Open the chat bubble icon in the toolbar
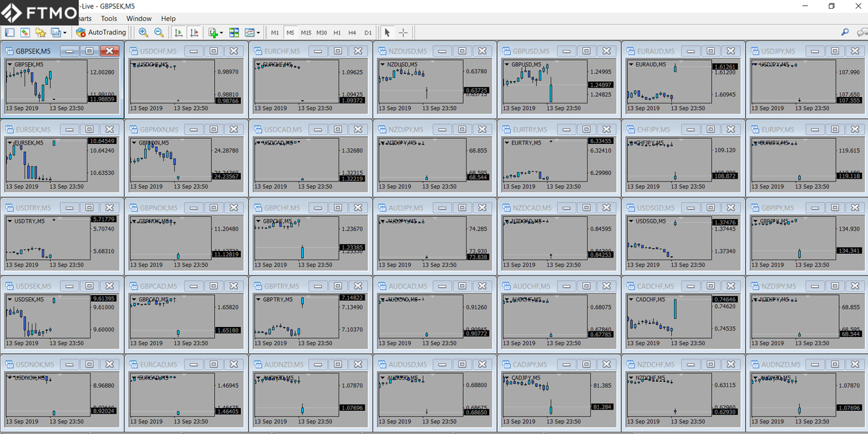The width and height of the screenshot is (868, 434). point(861,33)
